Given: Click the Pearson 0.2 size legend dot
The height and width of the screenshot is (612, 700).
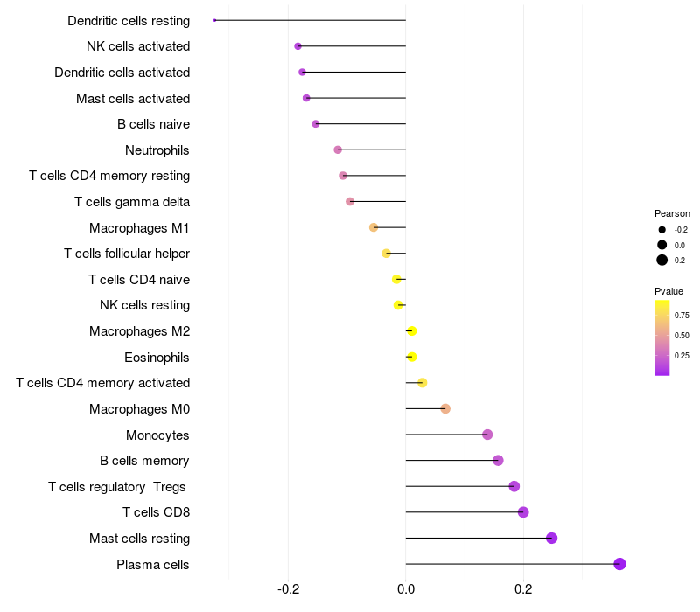Looking at the screenshot, I should [662, 260].
